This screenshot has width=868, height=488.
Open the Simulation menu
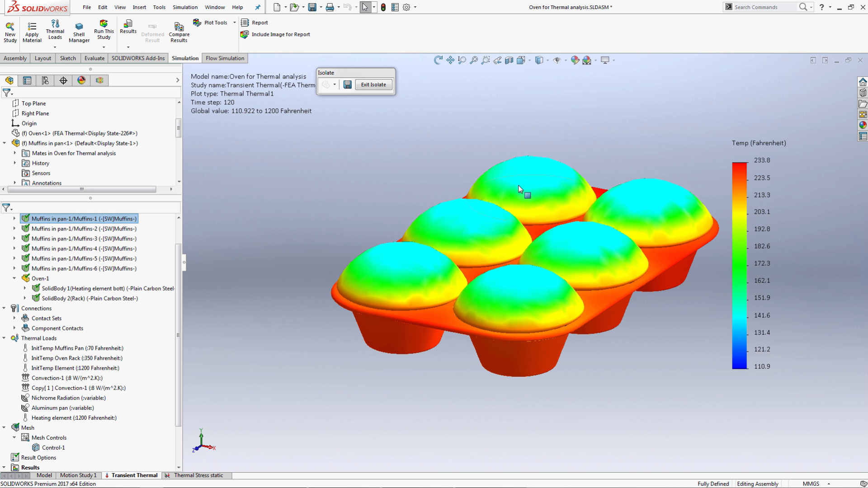pyautogui.click(x=185, y=7)
